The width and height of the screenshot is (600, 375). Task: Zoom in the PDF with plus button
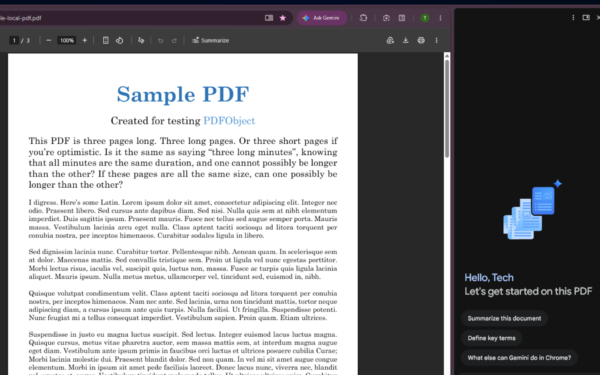85,40
